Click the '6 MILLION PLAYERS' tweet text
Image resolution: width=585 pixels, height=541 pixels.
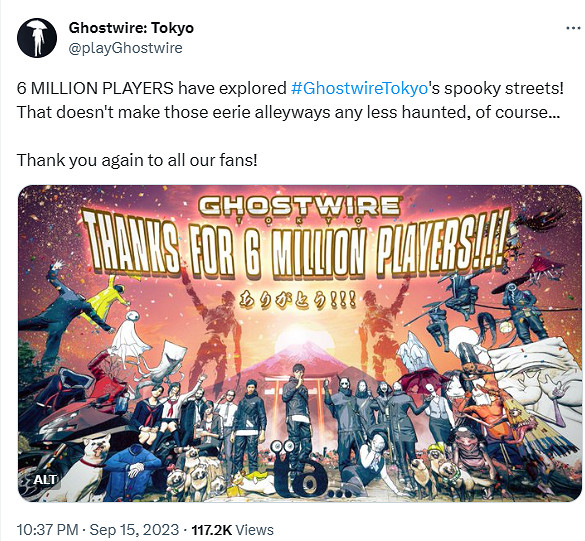point(95,88)
